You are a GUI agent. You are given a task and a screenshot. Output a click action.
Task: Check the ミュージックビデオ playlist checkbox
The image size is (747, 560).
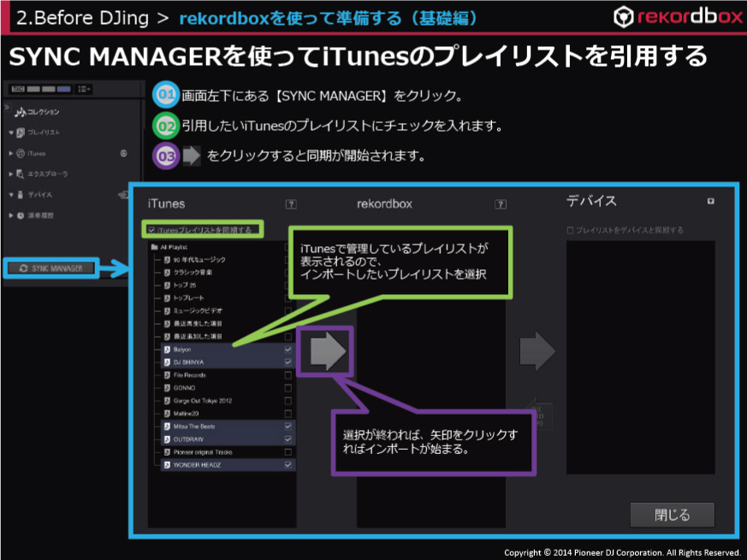pos(288,311)
